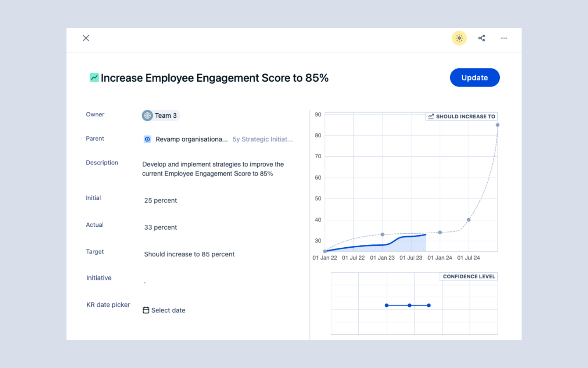Screen dimensions: 588x368
Task: Click the Description field label
Action: (x=102, y=163)
